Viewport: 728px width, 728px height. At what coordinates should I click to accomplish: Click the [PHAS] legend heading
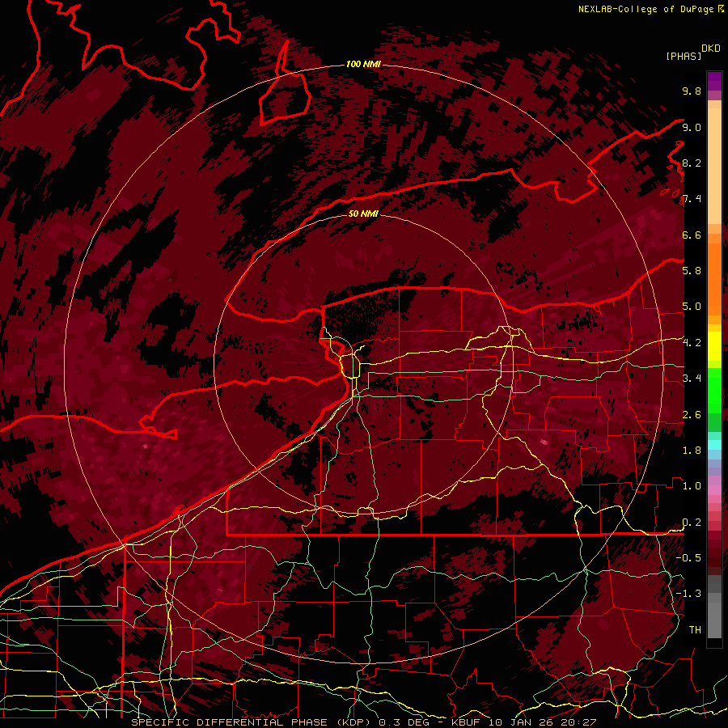click(684, 56)
